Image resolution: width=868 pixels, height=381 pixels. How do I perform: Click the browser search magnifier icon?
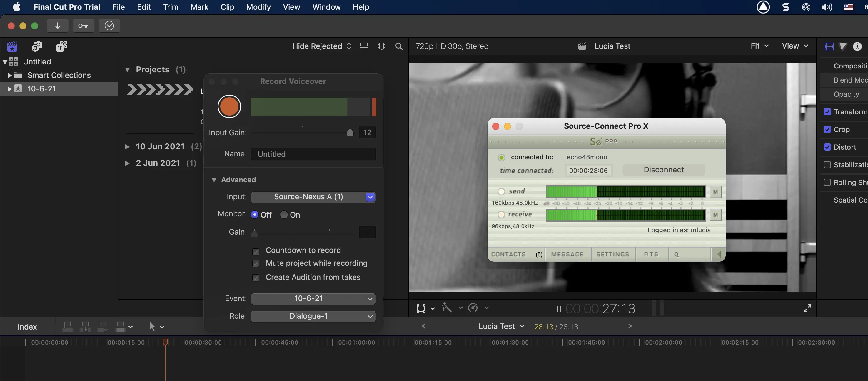click(399, 46)
